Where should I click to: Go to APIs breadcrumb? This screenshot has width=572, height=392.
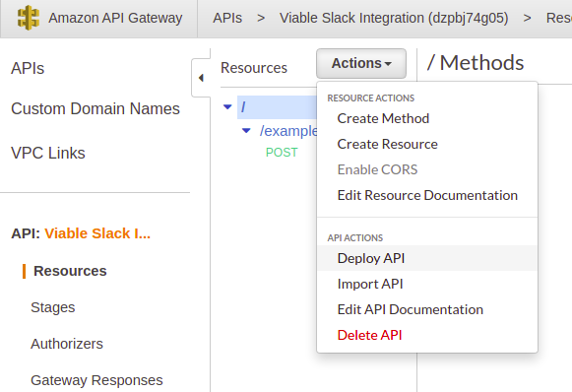[x=227, y=18]
